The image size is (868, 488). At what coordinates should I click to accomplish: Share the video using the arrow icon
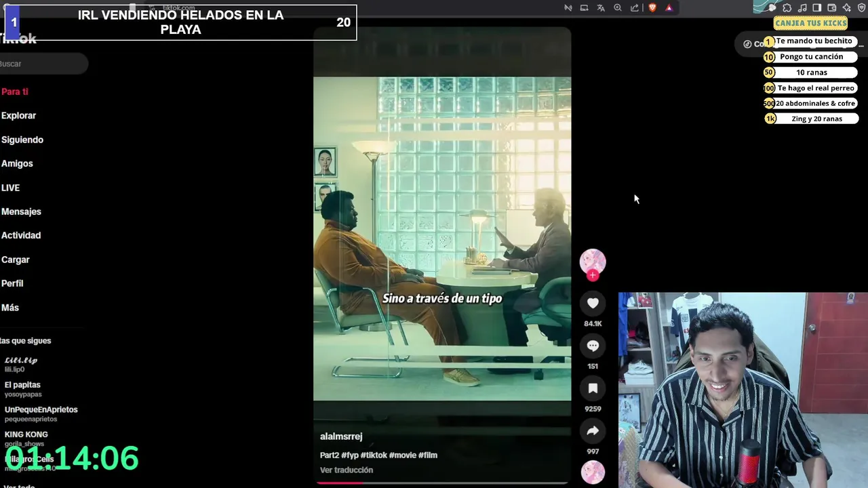click(x=593, y=430)
